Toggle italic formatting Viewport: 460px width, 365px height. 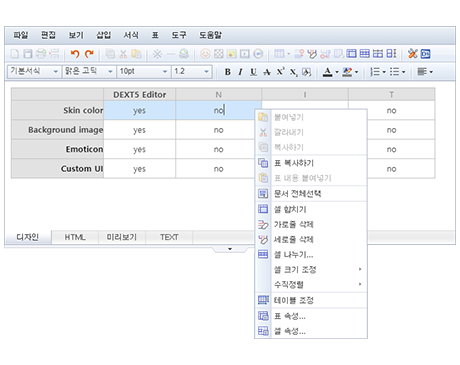tap(240, 72)
